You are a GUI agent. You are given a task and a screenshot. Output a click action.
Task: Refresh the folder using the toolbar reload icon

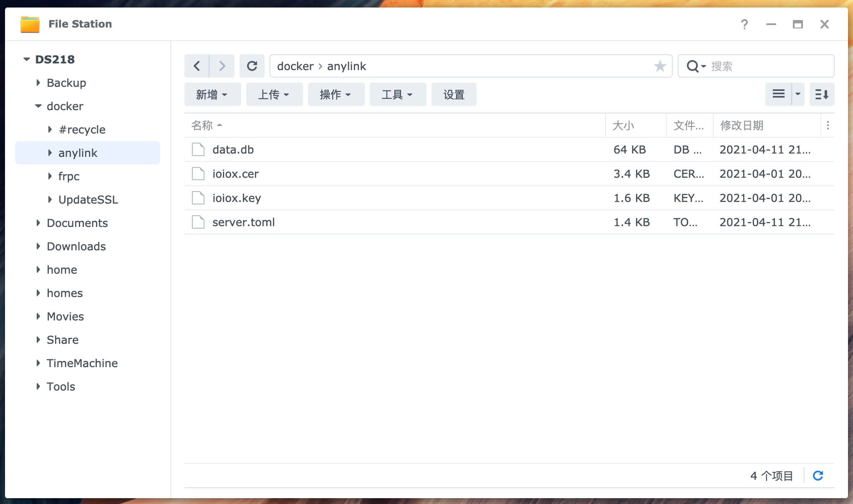[x=252, y=66]
